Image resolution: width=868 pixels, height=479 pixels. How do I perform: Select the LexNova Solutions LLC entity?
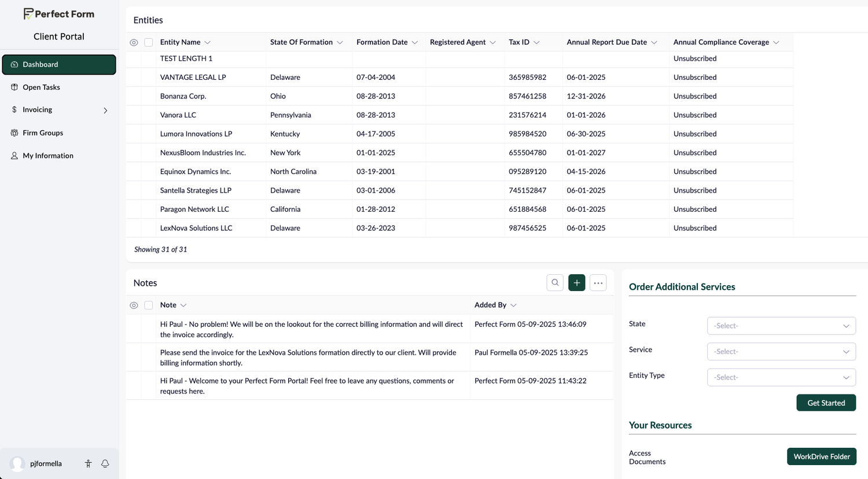point(196,228)
